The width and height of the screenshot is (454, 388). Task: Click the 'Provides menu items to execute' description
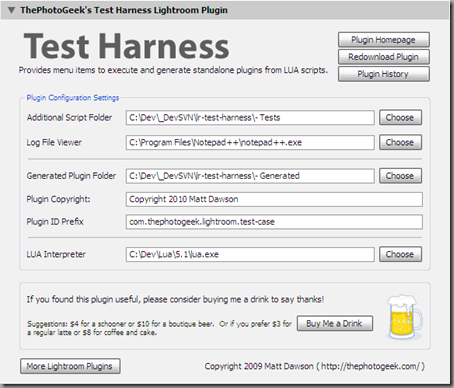click(x=173, y=70)
